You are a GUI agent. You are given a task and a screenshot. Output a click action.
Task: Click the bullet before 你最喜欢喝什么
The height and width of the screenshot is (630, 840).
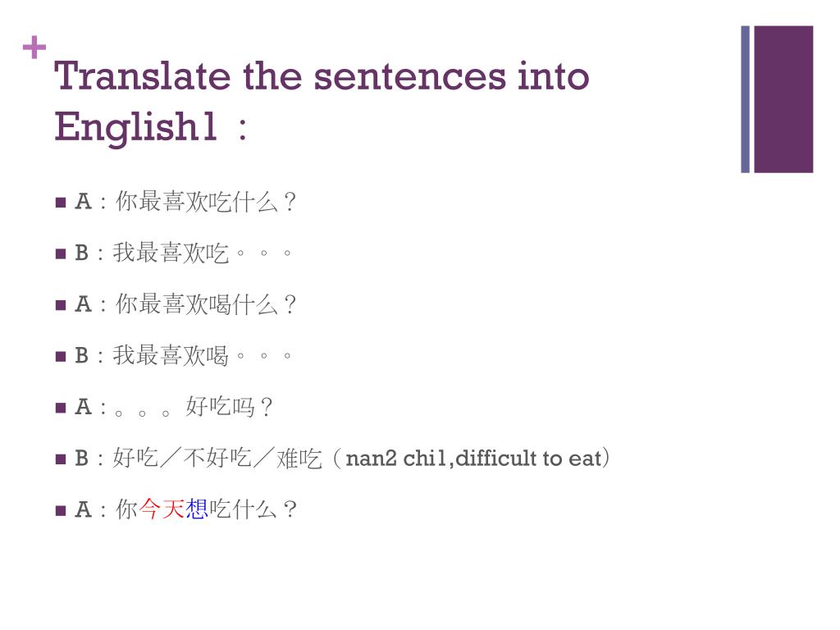point(61,305)
